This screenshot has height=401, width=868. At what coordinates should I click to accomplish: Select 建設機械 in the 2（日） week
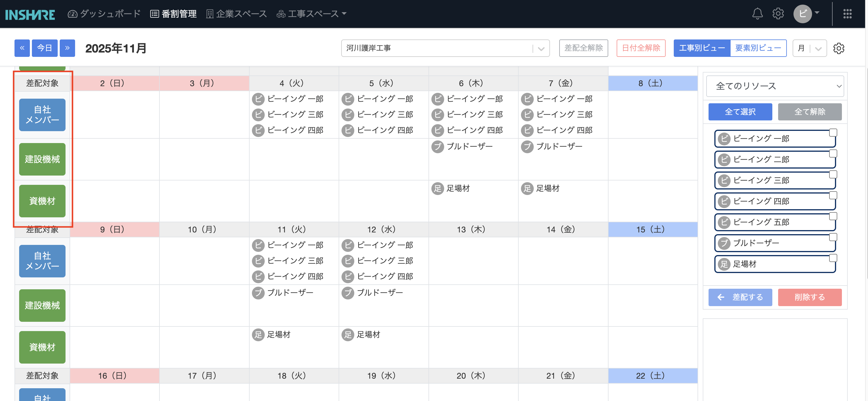(x=42, y=159)
